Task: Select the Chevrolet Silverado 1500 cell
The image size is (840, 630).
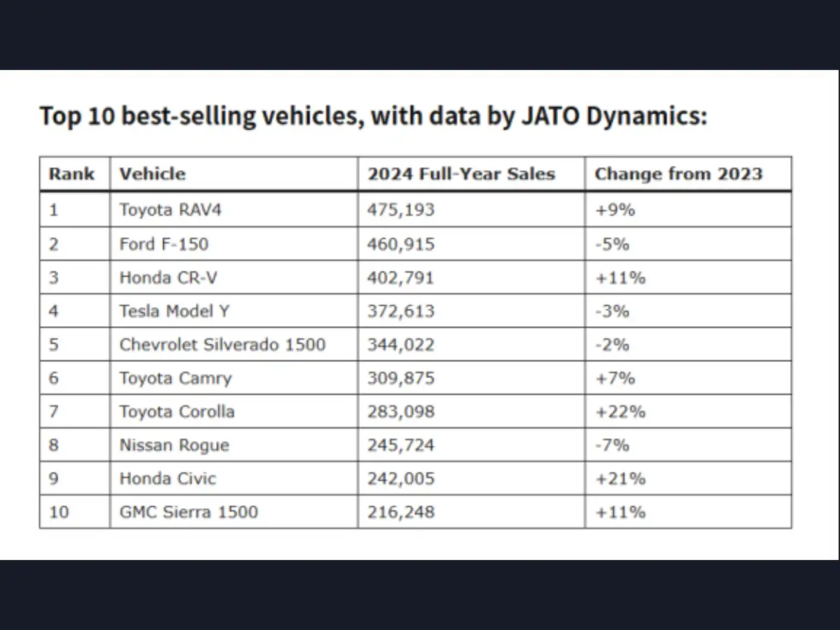Action: (x=223, y=345)
